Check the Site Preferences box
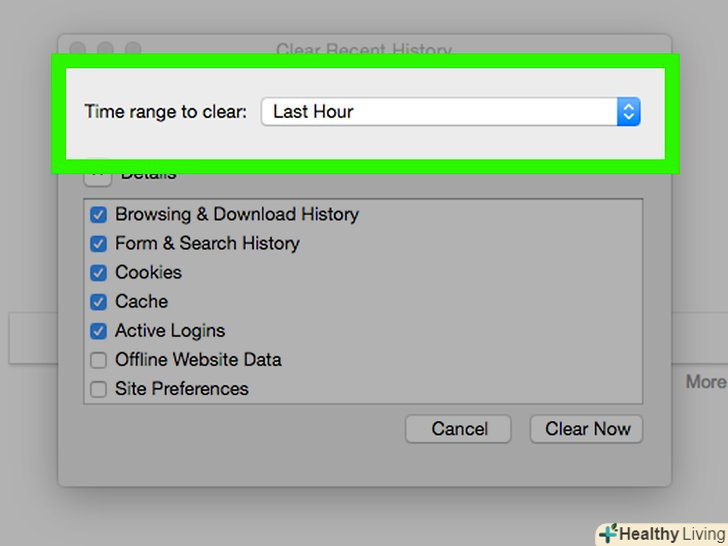 [98, 389]
